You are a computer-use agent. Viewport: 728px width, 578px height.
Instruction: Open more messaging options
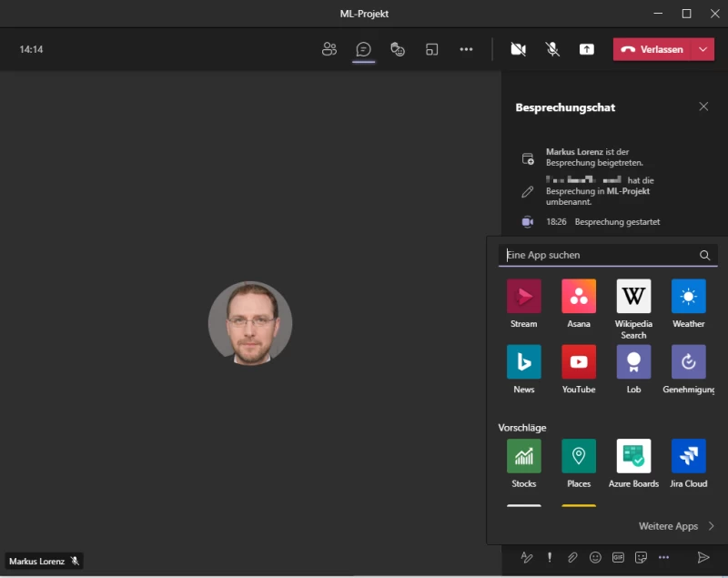click(x=663, y=557)
